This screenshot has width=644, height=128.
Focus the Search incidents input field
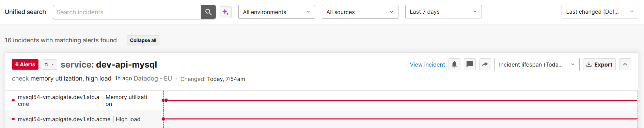[x=127, y=12]
